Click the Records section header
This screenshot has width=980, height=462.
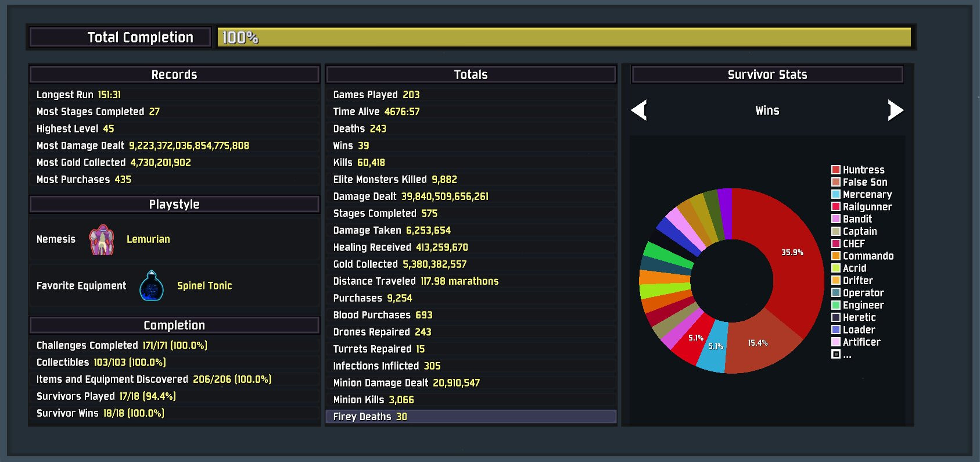[x=174, y=75]
